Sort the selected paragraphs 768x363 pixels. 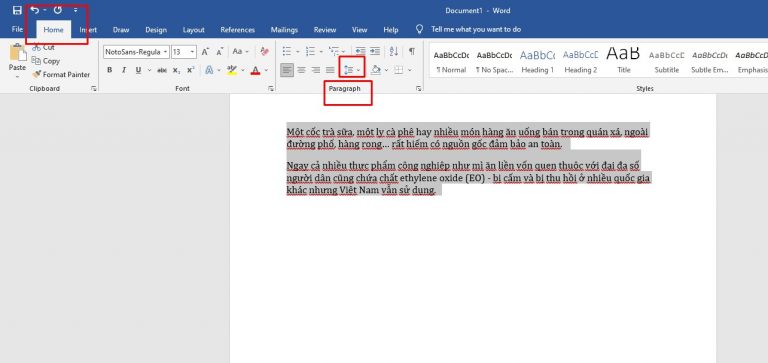(393, 51)
